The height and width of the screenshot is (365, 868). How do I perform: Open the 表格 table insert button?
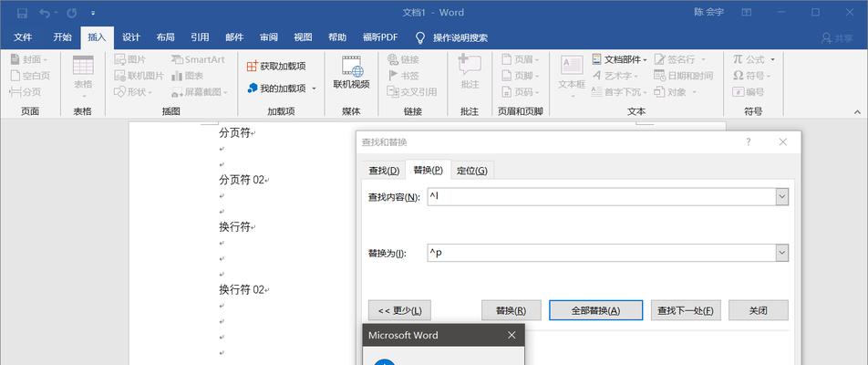point(83,77)
